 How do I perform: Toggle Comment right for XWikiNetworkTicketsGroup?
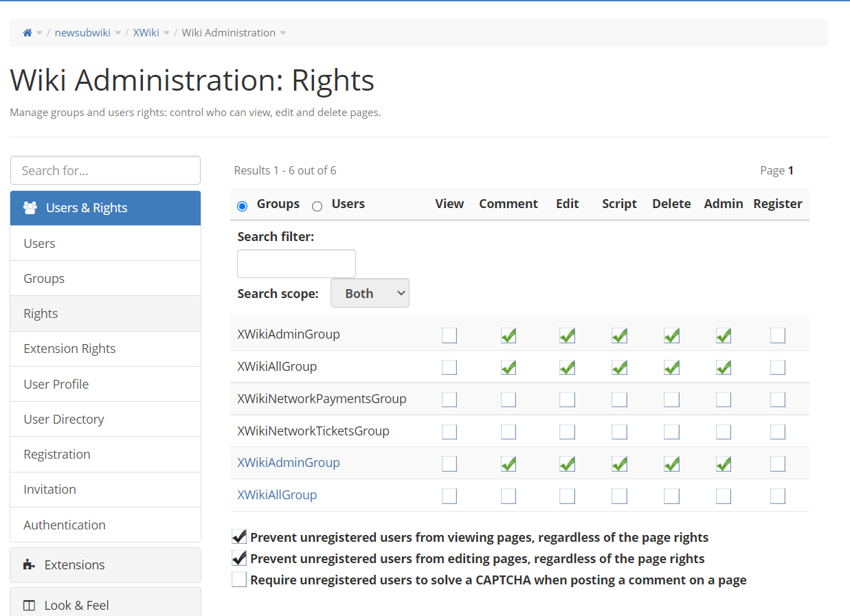[508, 431]
